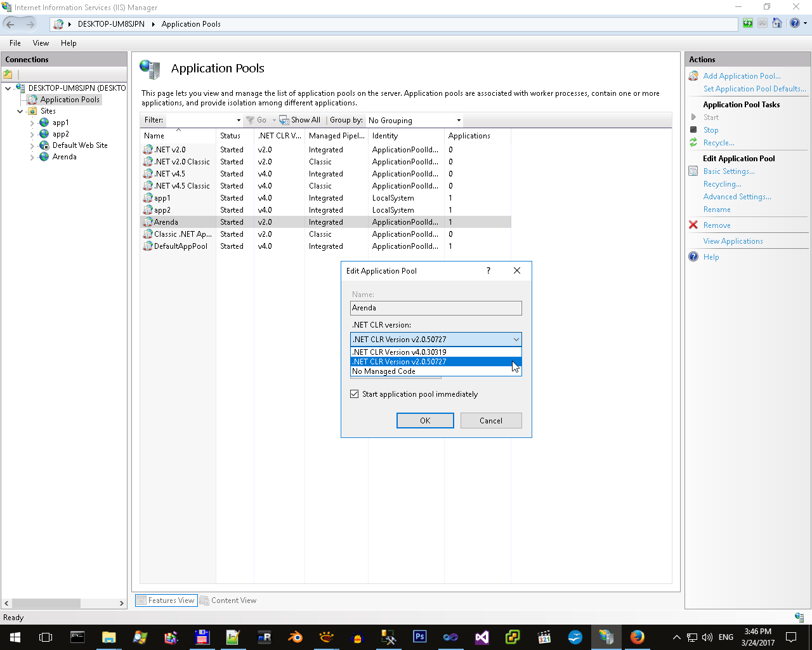
Task: Click the Default Web Site globe icon
Action: pos(44,145)
